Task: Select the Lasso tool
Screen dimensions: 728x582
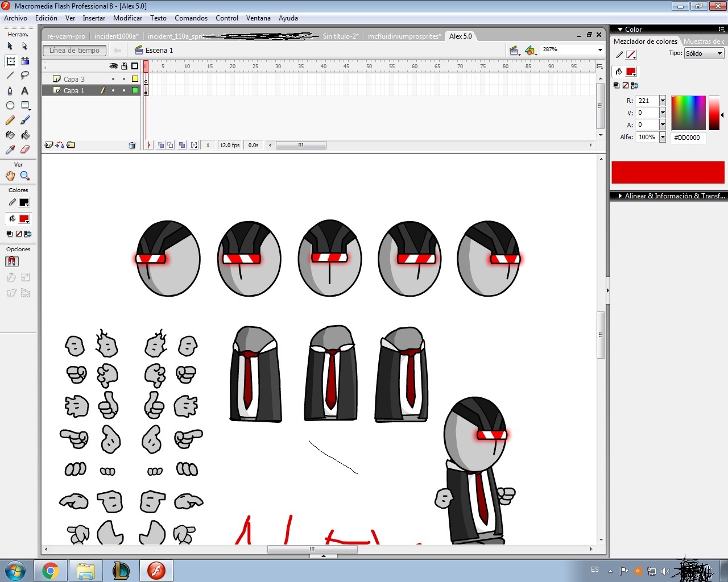Action: 25,76
